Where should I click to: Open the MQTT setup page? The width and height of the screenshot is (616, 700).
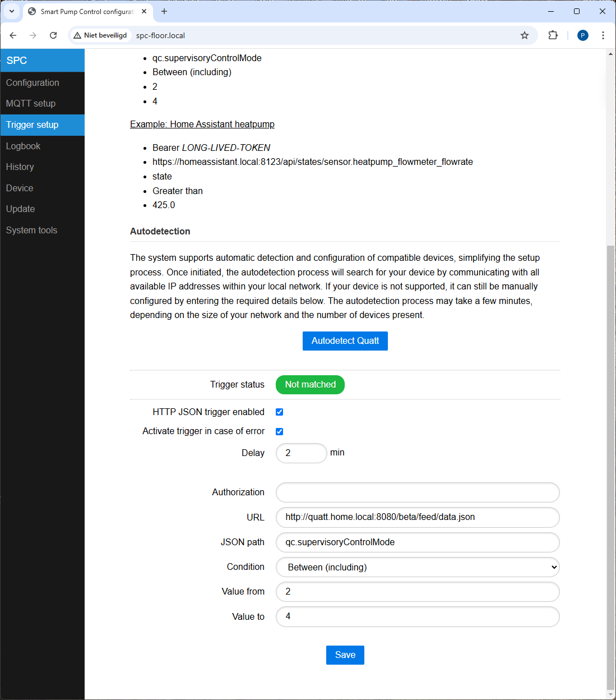click(43, 103)
